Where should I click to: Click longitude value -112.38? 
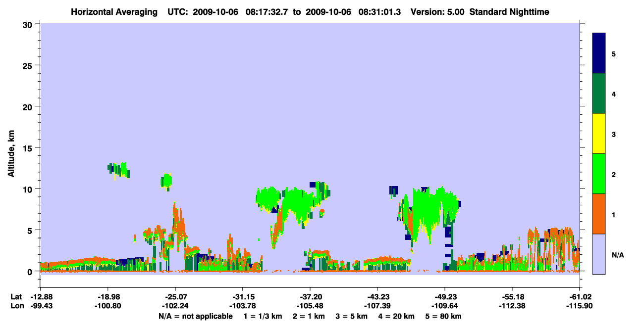512,306
